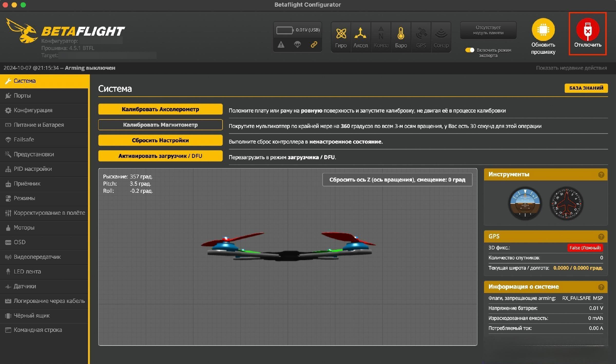Viewport: 616px width, 364px height.
Task: Click the Количество спутников row
Action: [546, 258]
